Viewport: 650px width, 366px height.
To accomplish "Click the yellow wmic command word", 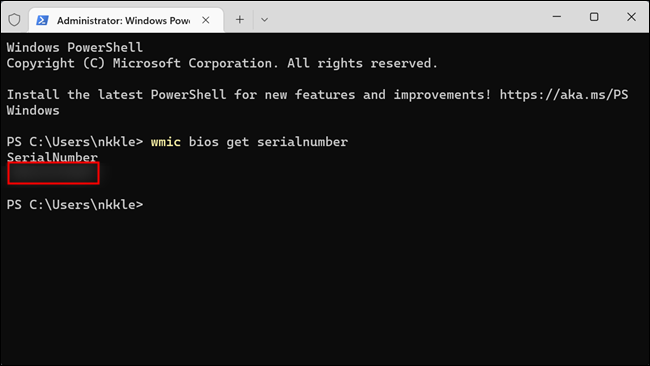I will [165, 142].
